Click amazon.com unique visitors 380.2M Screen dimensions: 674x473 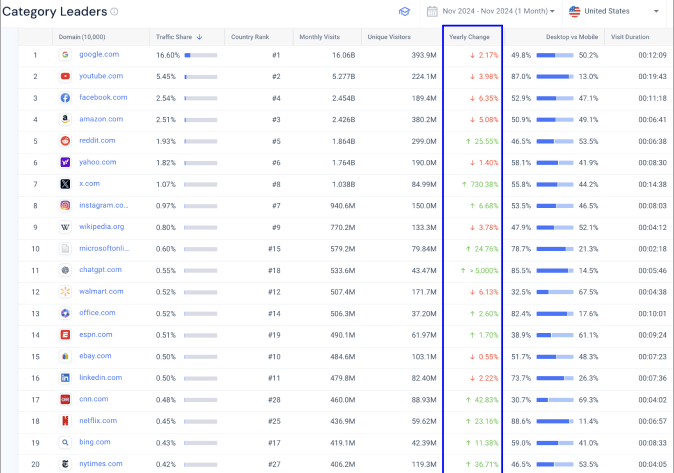(x=424, y=120)
